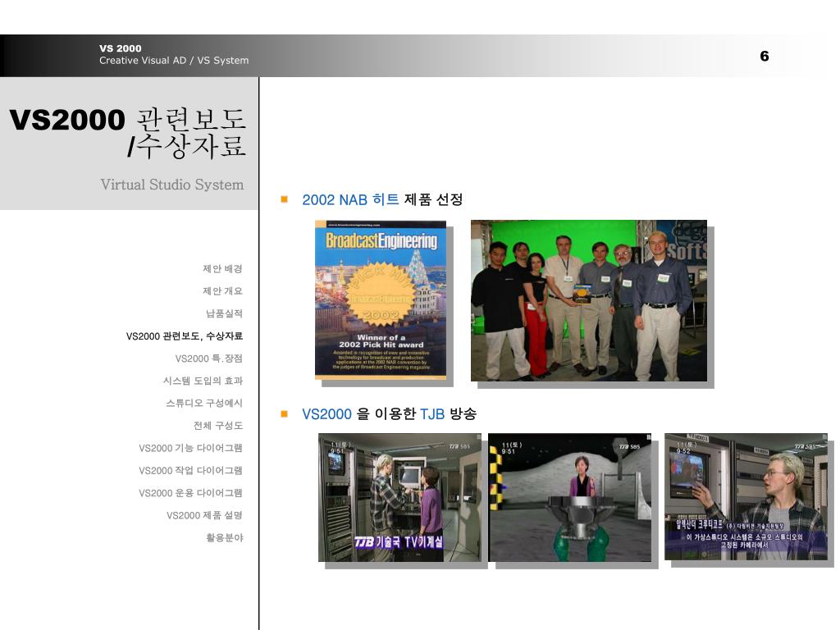Click the orange bullet beside TJB 방송 heading

pyautogui.click(x=285, y=414)
